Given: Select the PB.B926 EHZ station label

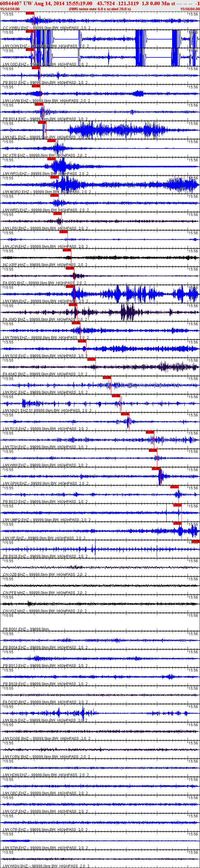Looking at the screenshot, I should coord(45,556).
